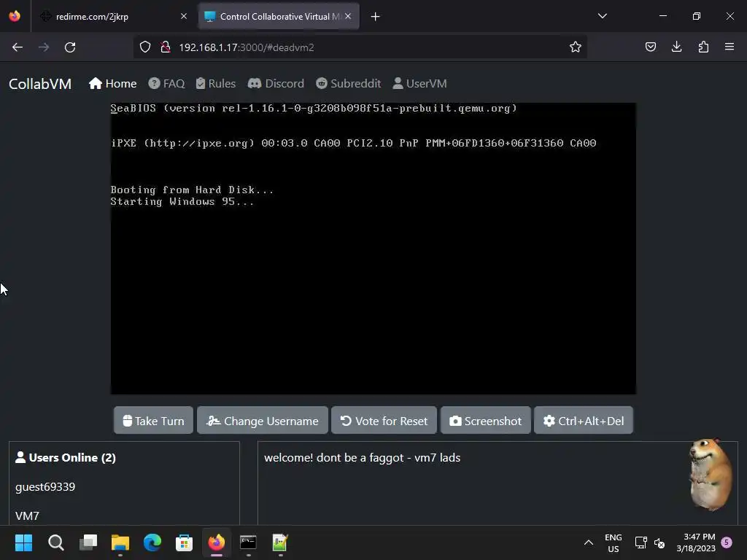This screenshot has width=747, height=560.
Task: Open the notepad editor taskbar icon
Action: click(280, 542)
